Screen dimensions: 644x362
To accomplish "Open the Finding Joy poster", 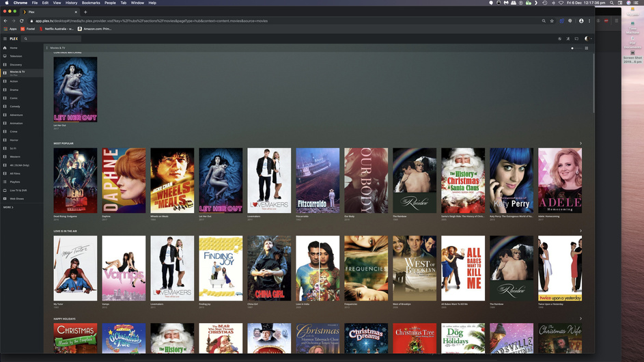I will [x=221, y=268].
